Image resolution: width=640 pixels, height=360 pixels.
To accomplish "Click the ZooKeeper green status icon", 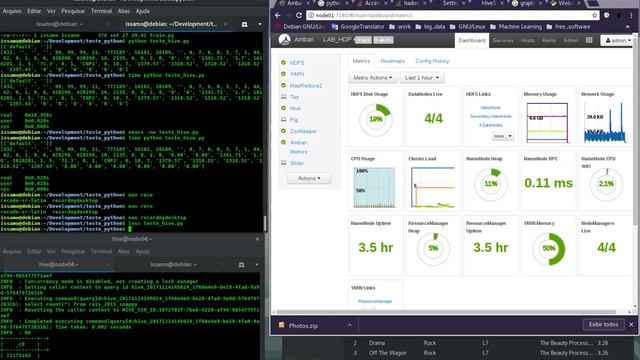I will click(283, 131).
